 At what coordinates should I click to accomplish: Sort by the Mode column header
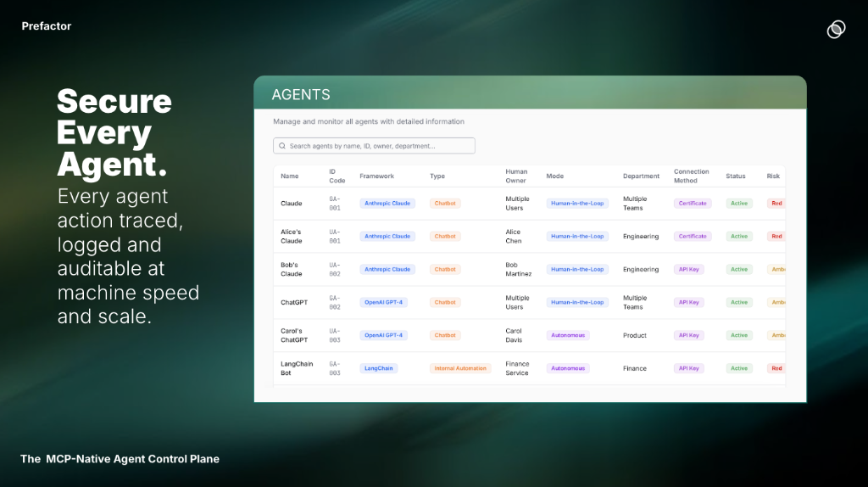[554, 176]
